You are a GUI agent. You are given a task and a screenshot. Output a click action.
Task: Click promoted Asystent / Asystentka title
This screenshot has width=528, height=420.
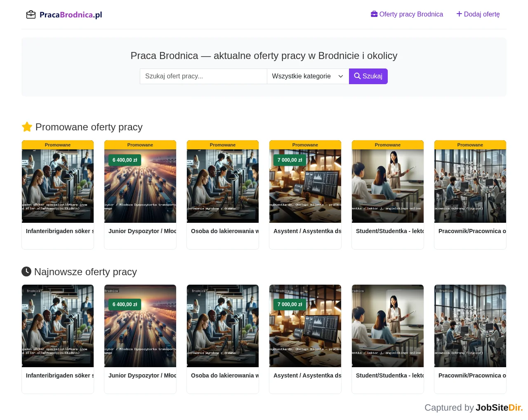point(307,231)
